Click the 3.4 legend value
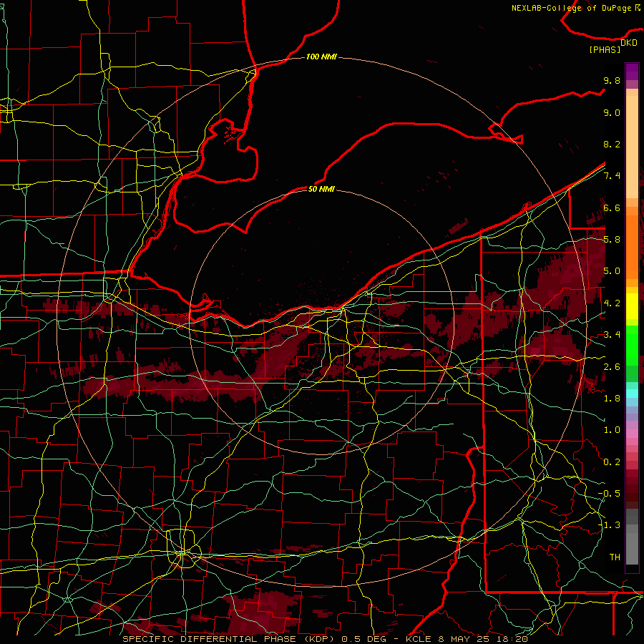The width and height of the screenshot is (644, 644). coord(612,335)
